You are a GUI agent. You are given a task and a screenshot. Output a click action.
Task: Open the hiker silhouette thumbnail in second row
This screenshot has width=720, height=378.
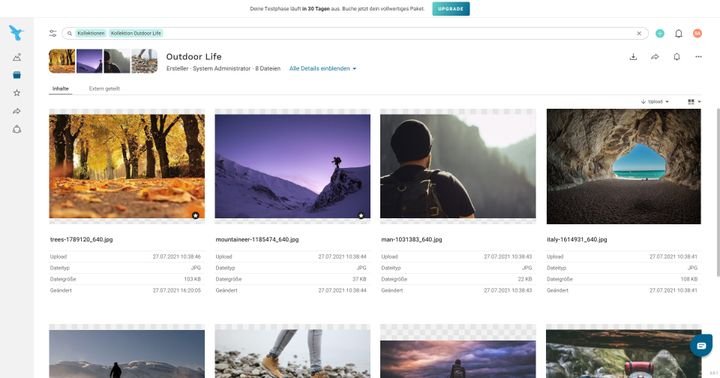click(x=127, y=354)
